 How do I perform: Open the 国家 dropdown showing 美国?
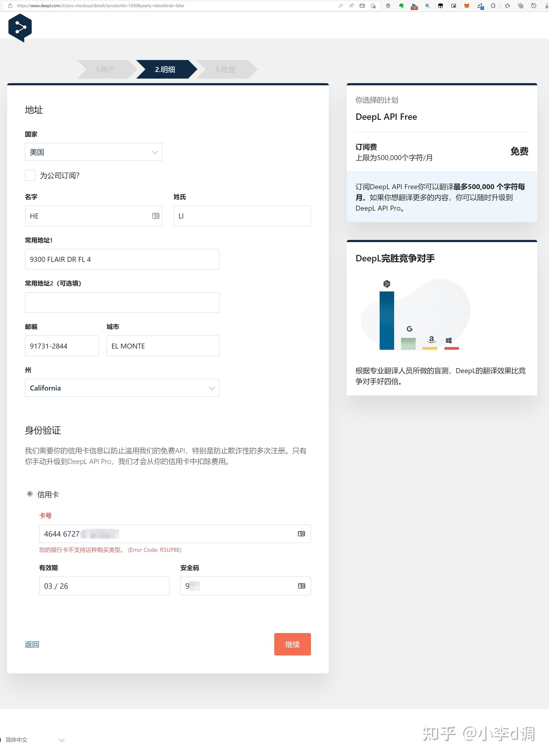coord(93,152)
